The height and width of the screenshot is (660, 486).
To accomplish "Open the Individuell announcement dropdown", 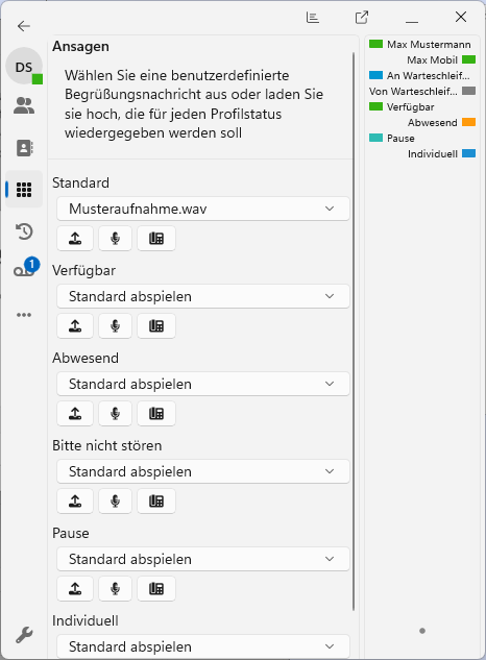I will pyautogui.click(x=203, y=646).
